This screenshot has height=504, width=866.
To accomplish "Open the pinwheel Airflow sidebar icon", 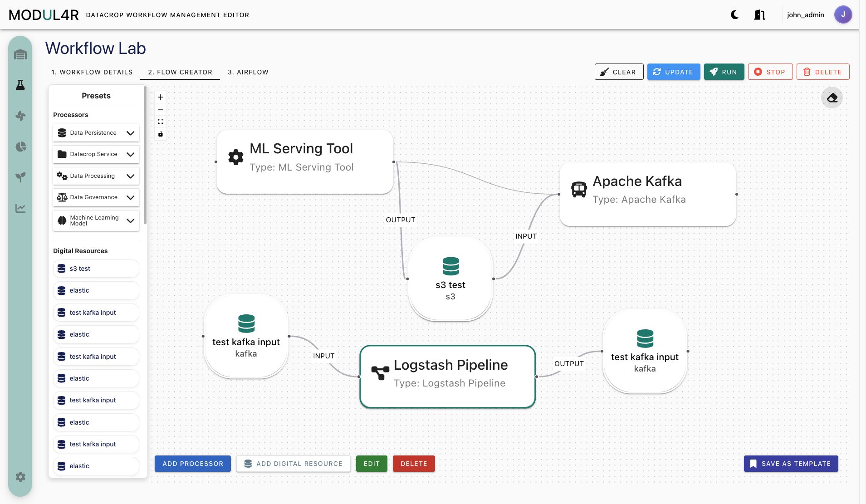I will 20,116.
